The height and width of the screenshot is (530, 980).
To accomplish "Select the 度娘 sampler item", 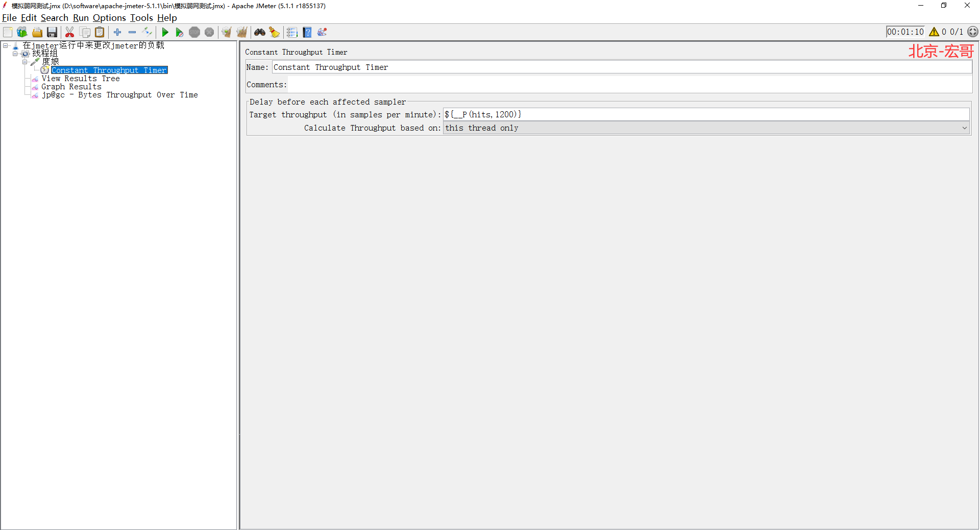I will pos(50,62).
